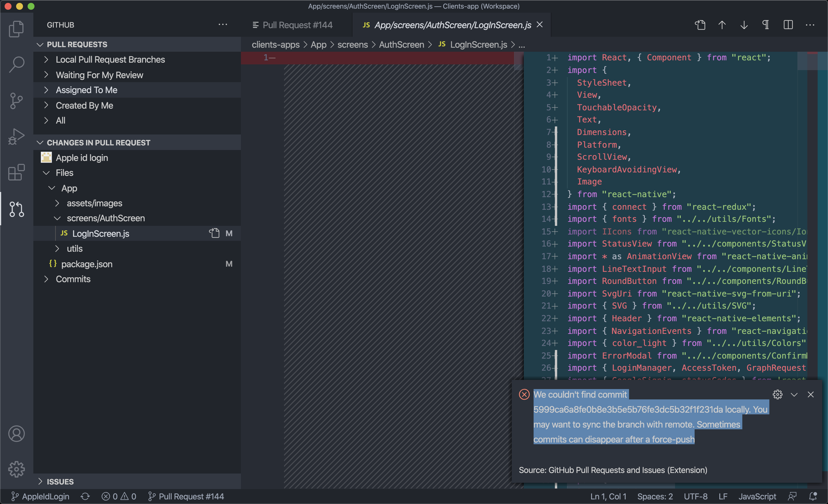Click AppleIdLogin branch in status bar
The height and width of the screenshot is (504, 828).
(40, 496)
